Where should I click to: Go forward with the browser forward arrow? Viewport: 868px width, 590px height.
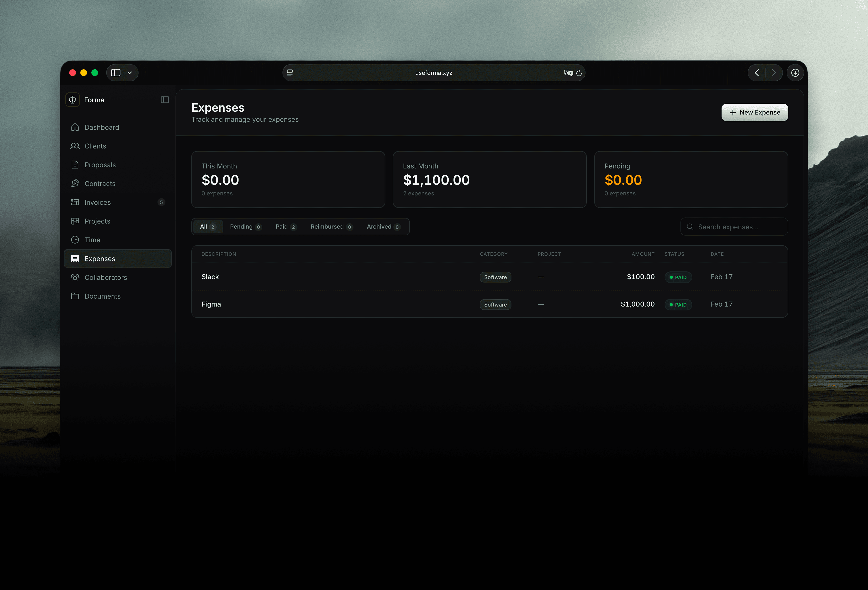[774, 73]
